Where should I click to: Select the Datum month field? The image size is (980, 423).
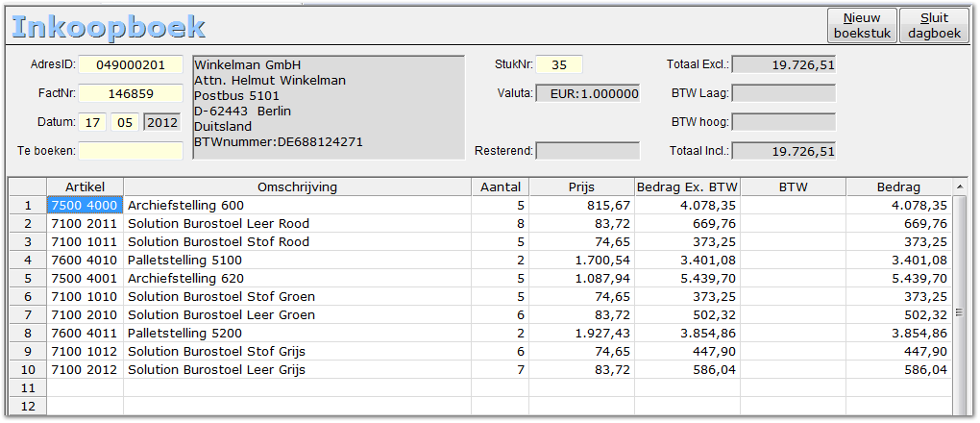(125, 122)
